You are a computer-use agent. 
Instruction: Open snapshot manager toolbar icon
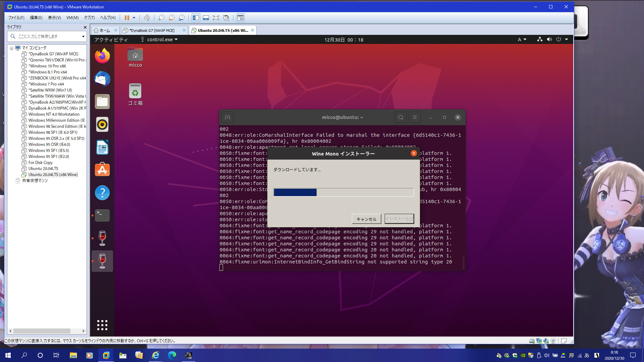[x=181, y=18]
